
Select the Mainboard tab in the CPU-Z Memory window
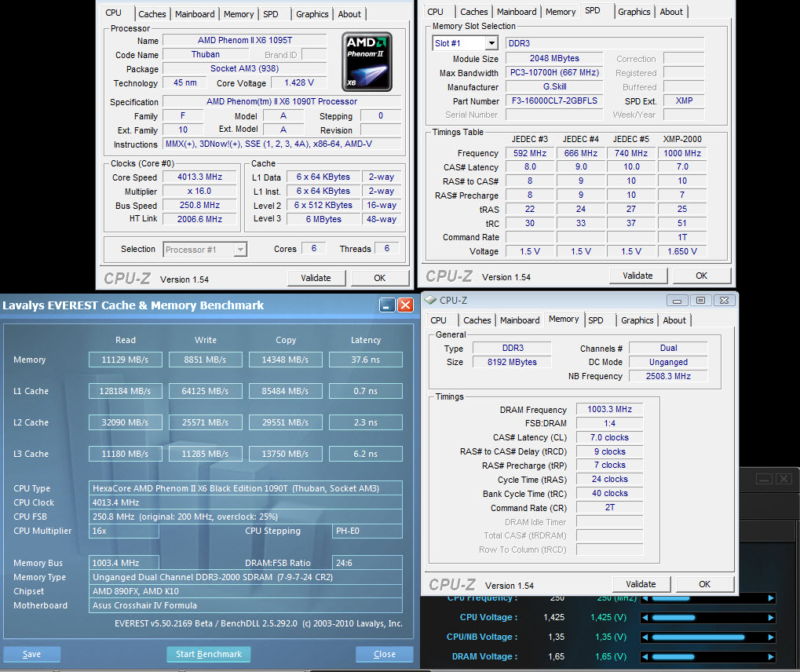[520, 320]
